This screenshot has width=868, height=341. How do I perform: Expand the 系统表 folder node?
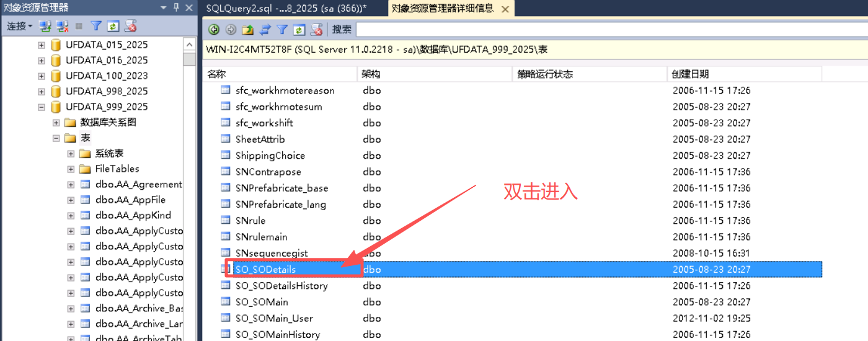coord(71,153)
